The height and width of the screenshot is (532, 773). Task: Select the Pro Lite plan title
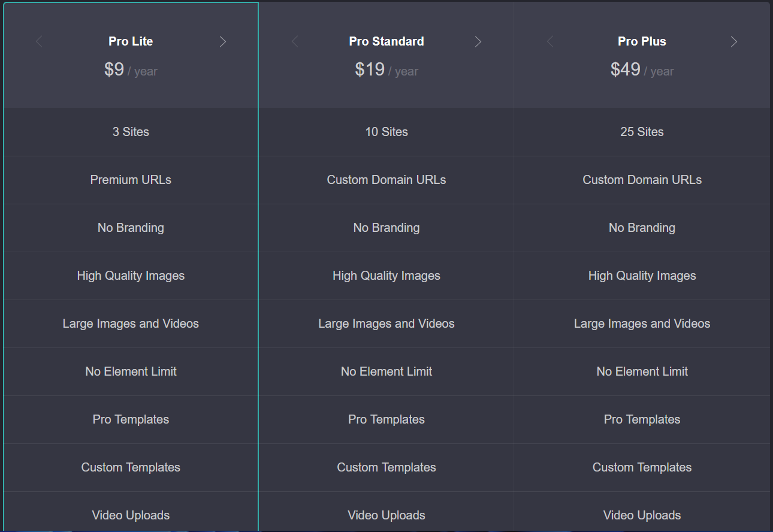[x=131, y=41]
